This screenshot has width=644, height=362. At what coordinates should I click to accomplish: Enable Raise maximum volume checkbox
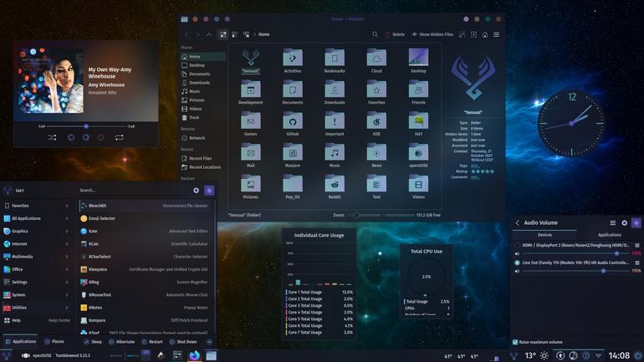point(515,342)
